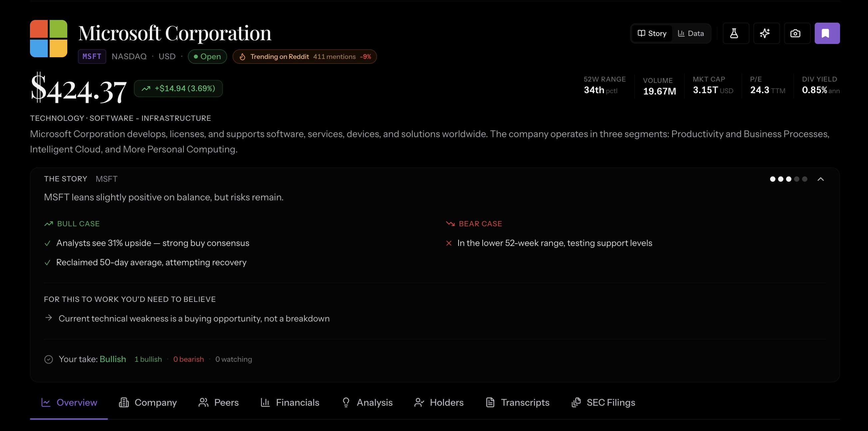Click the BULL CASE heading
Image resolution: width=868 pixels, height=431 pixels.
pos(79,224)
